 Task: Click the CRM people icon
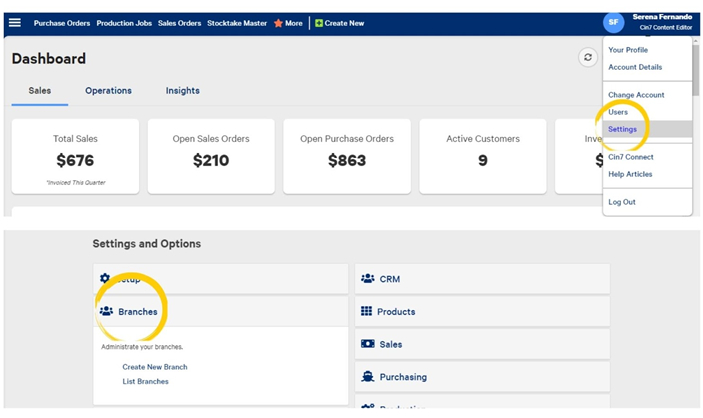tap(367, 279)
